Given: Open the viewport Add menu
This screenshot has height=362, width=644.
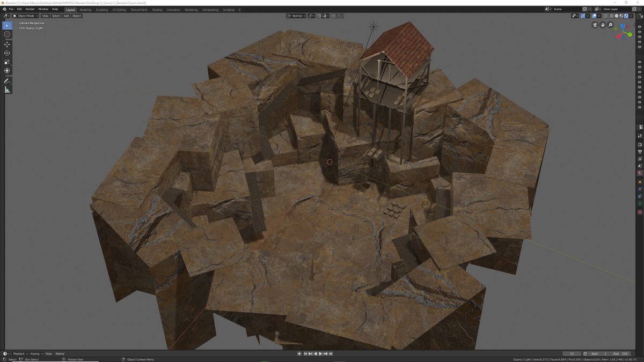Looking at the screenshot, I should (67, 16).
